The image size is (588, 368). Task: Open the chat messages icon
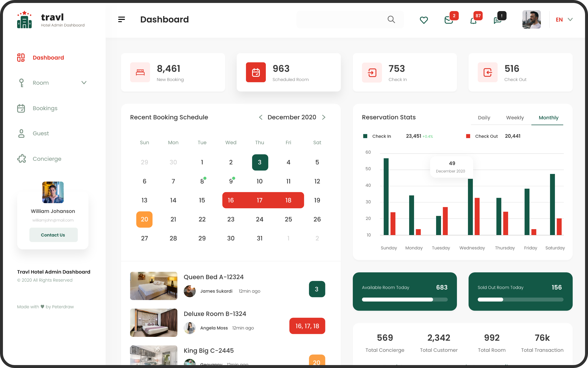498,20
